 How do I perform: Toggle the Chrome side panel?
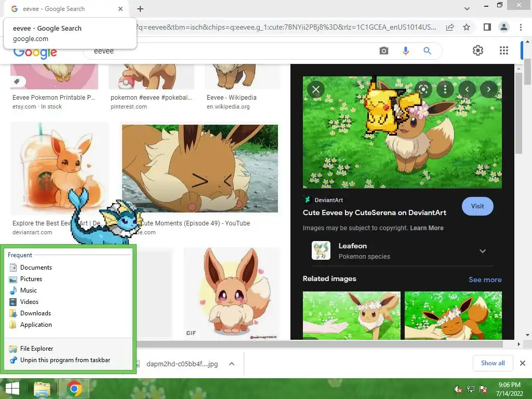click(x=487, y=27)
